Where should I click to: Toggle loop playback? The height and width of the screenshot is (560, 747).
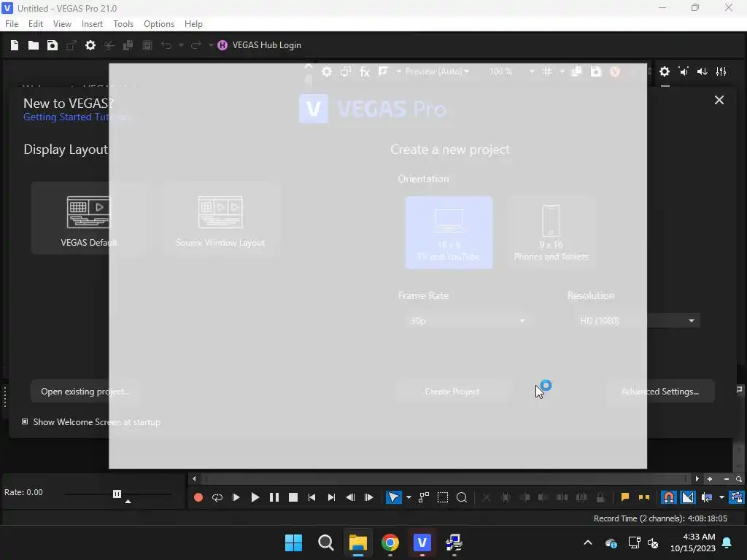(x=217, y=497)
